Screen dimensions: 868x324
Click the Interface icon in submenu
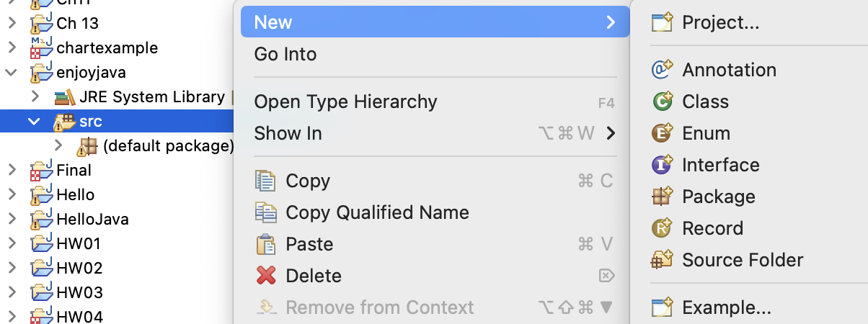(662, 165)
